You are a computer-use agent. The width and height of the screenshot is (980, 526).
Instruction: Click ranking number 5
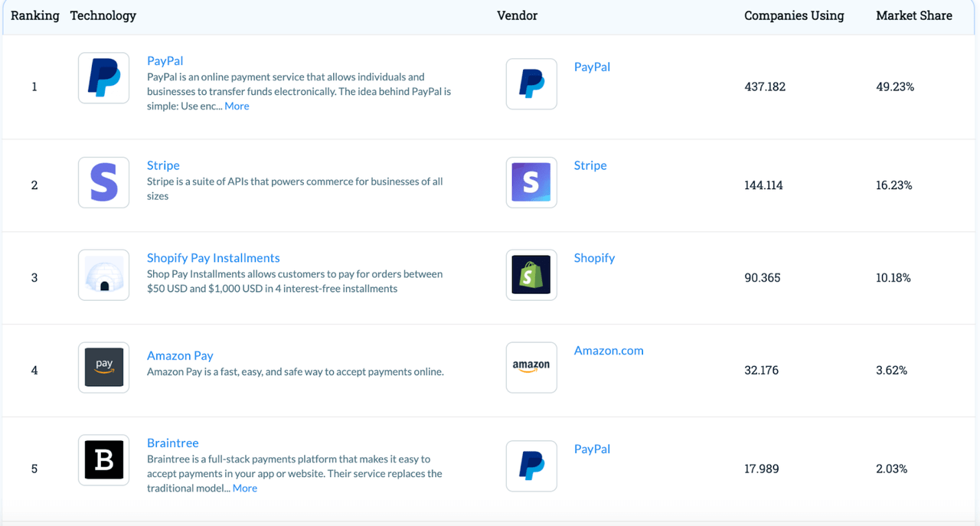[x=34, y=469]
